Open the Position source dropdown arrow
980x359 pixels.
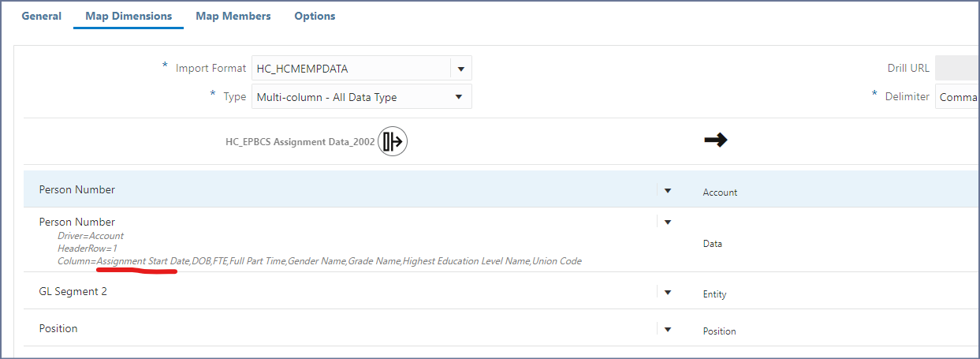tap(668, 329)
